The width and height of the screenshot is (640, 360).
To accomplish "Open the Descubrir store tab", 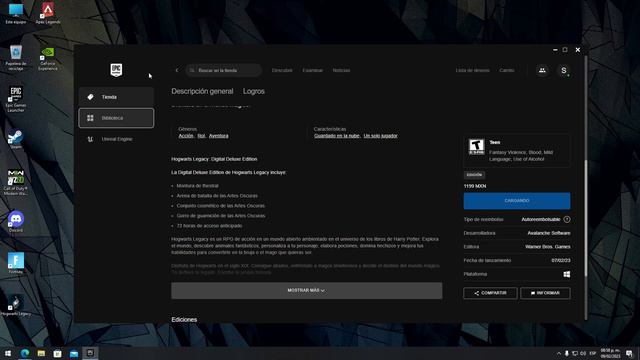I will click(x=282, y=70).
